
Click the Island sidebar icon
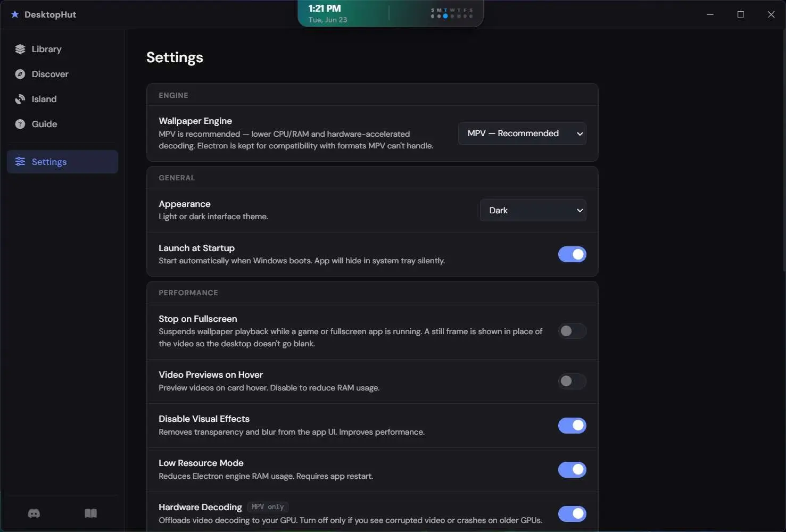click(20, 99)
